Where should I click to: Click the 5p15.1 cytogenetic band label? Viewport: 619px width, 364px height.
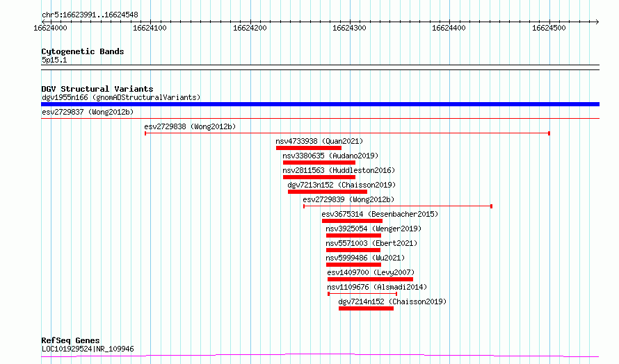(54, 60)
